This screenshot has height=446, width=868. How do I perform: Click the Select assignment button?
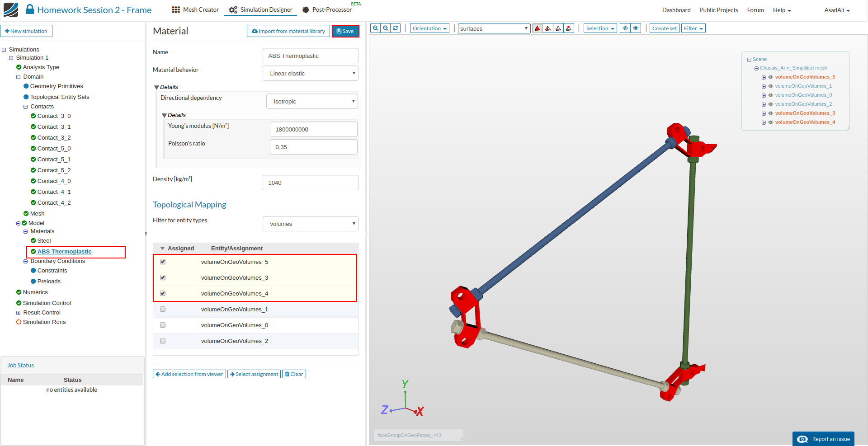(254, 374)
